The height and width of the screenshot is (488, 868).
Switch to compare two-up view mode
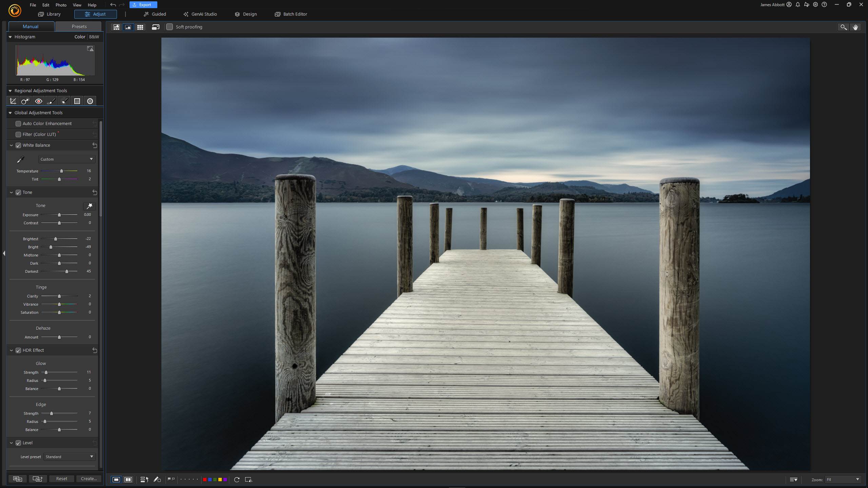tap(128, 479)
